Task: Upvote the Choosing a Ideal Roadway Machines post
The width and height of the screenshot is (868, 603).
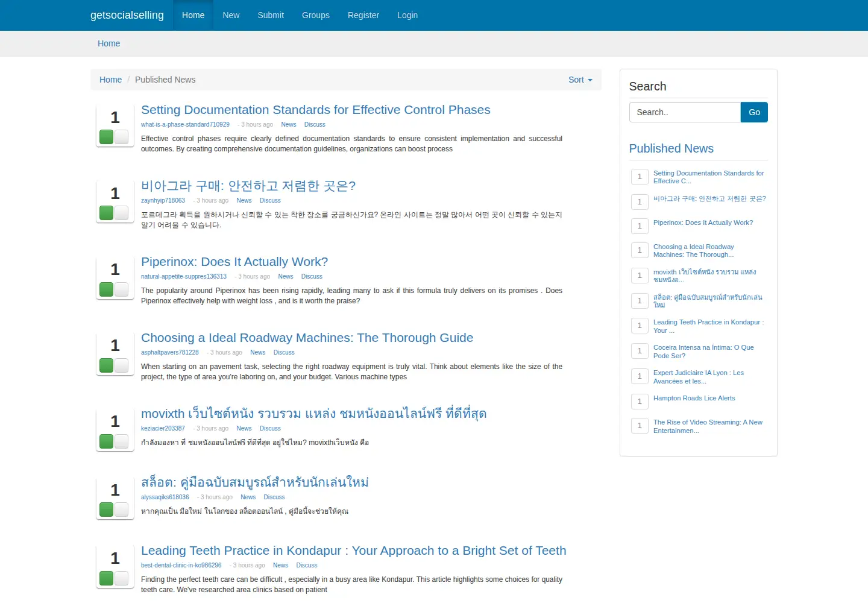Action: click(107, 365)
